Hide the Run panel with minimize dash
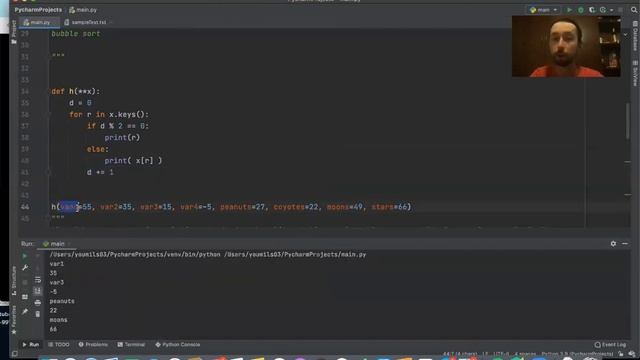This screenshot has height=360, width=640. coord(625,244)
